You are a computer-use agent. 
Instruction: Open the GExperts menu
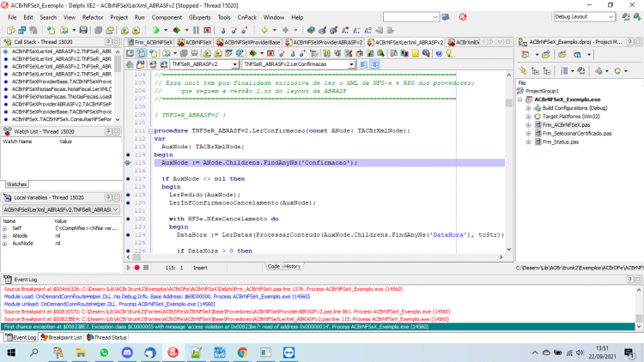[x=199, y=17]
